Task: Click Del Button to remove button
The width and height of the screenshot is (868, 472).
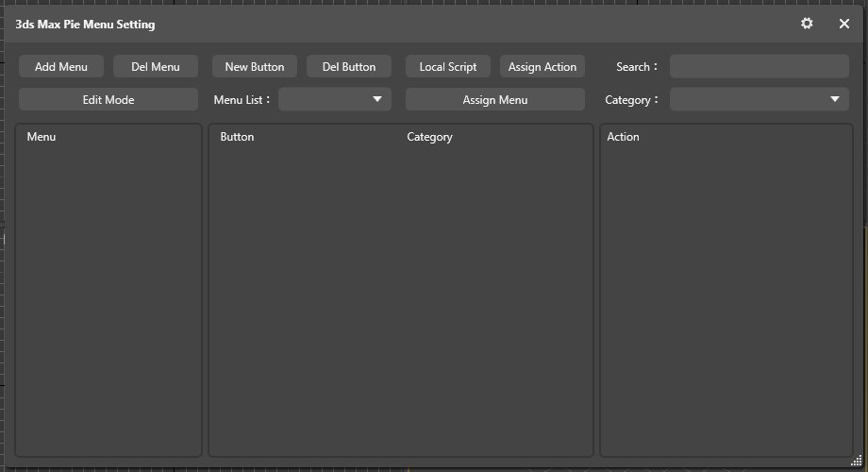Action: (x=349, y=66)
